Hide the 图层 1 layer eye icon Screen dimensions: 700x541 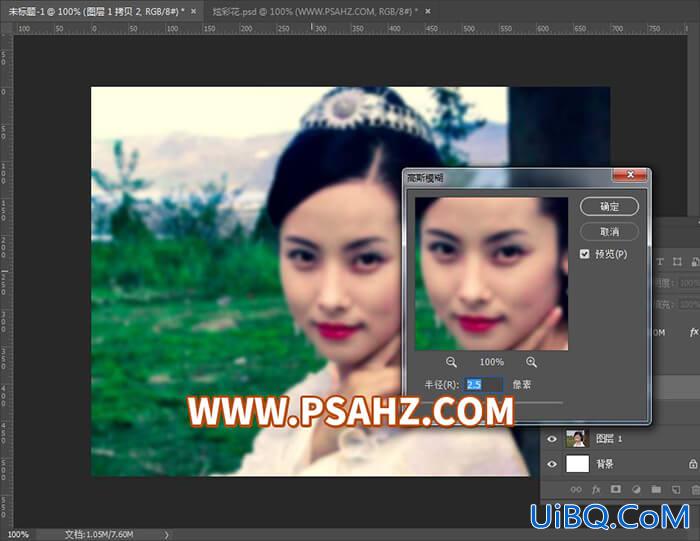tap(552, 439)
